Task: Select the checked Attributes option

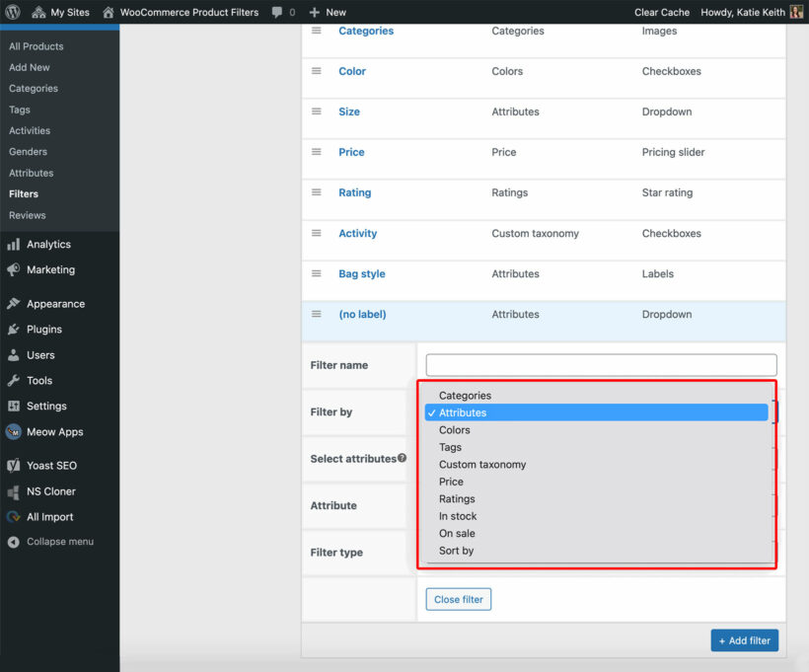Action: [x=464, y=411]
